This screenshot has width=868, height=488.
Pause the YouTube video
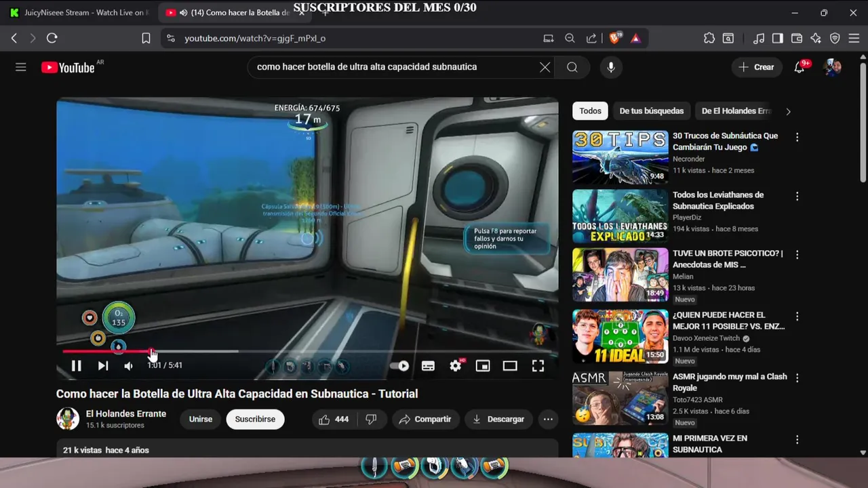(x=76, y=366)
